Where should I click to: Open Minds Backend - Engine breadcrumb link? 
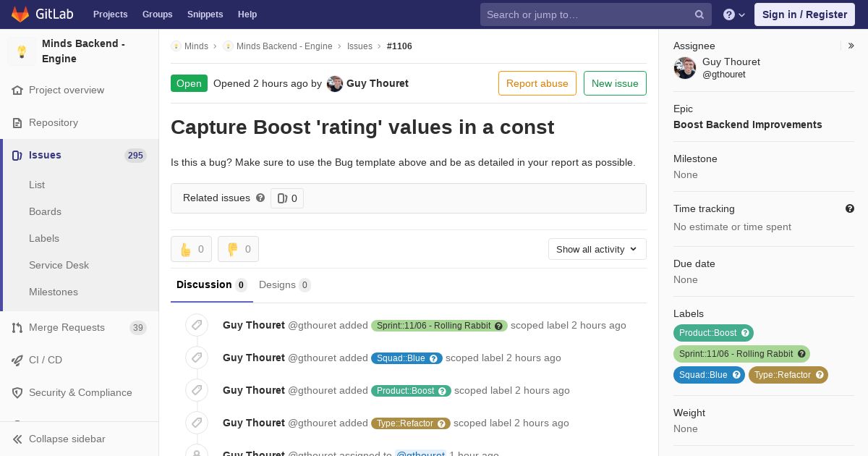[284, 46]
